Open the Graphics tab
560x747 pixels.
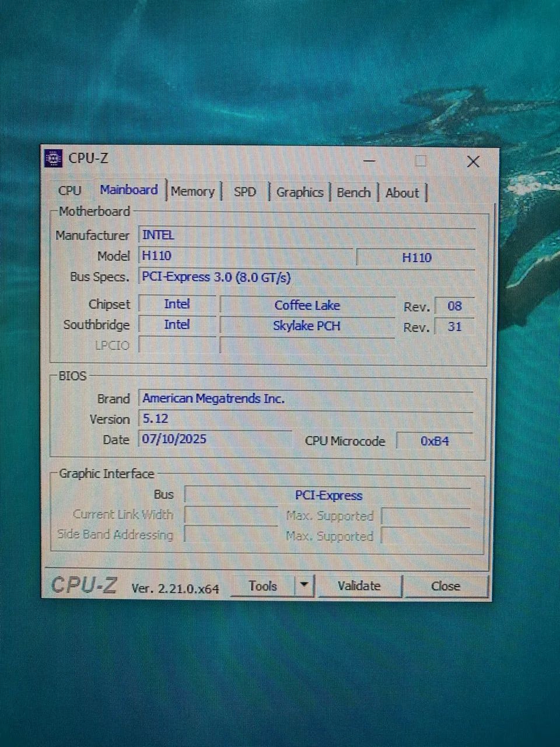tap(300, 192)
